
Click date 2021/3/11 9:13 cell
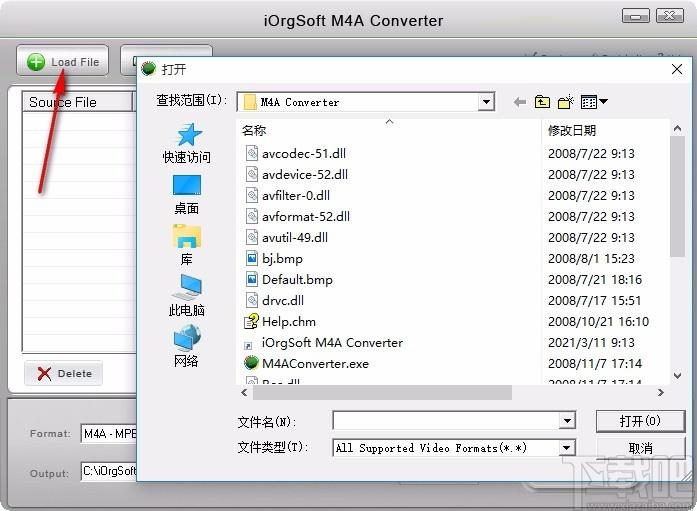click(591, 343)
